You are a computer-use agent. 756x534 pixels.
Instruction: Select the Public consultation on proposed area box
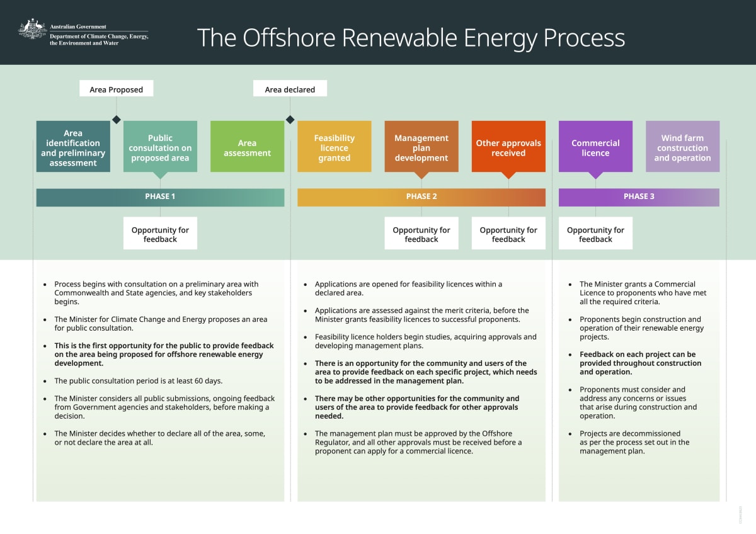(160, 147)
